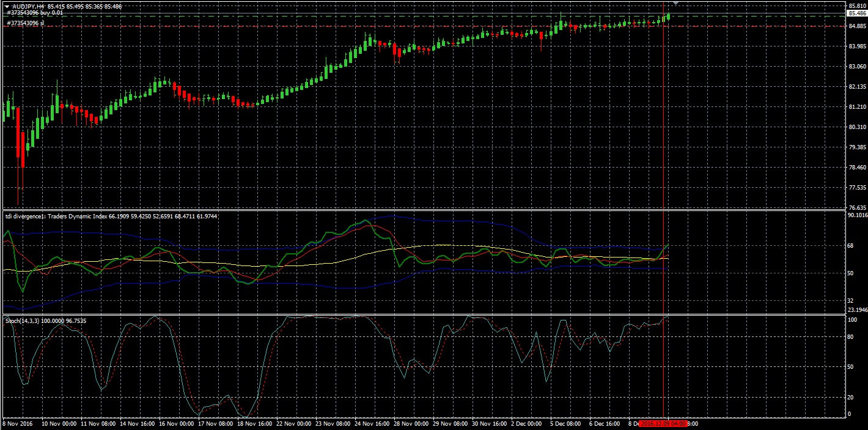
Task: Select the "#373543096 buy 0.01" order label
Action: coord(35,12)
